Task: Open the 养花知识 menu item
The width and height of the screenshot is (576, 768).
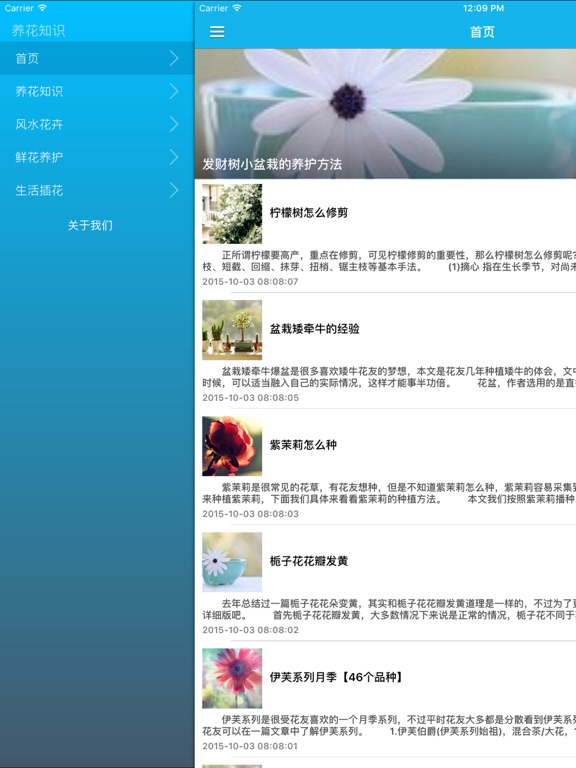Action: click(97, 91)
